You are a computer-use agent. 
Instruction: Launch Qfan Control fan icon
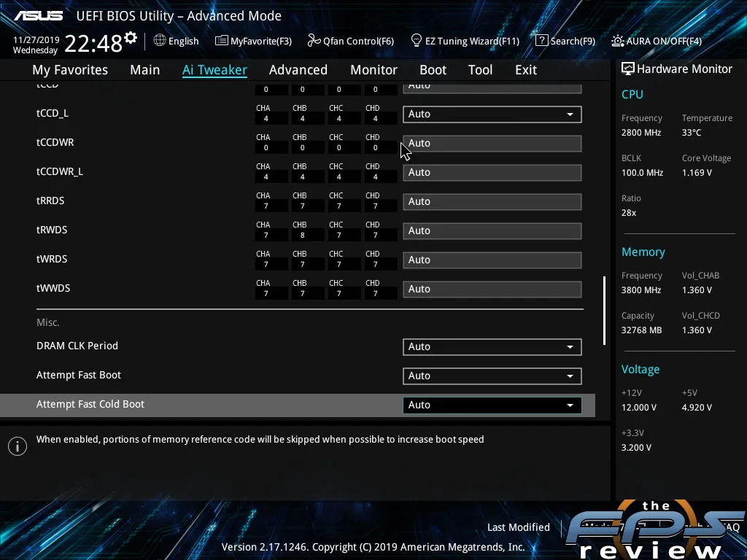(x=314, y=41)
